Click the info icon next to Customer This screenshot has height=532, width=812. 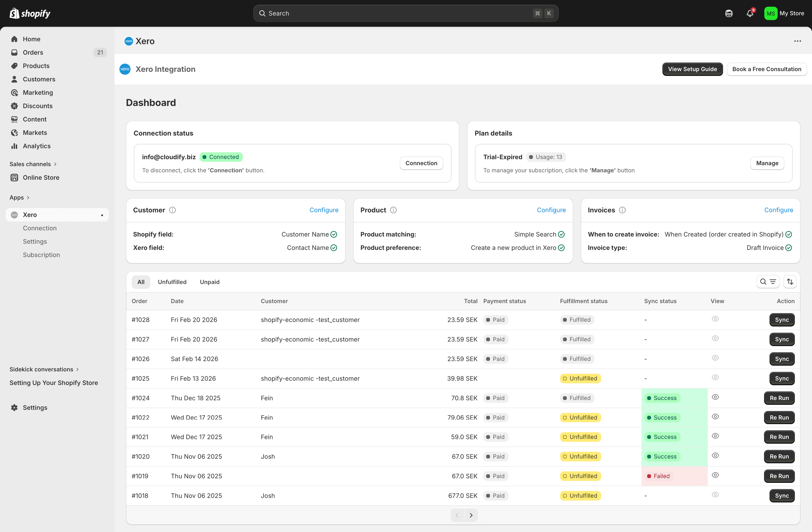[172, 210]
